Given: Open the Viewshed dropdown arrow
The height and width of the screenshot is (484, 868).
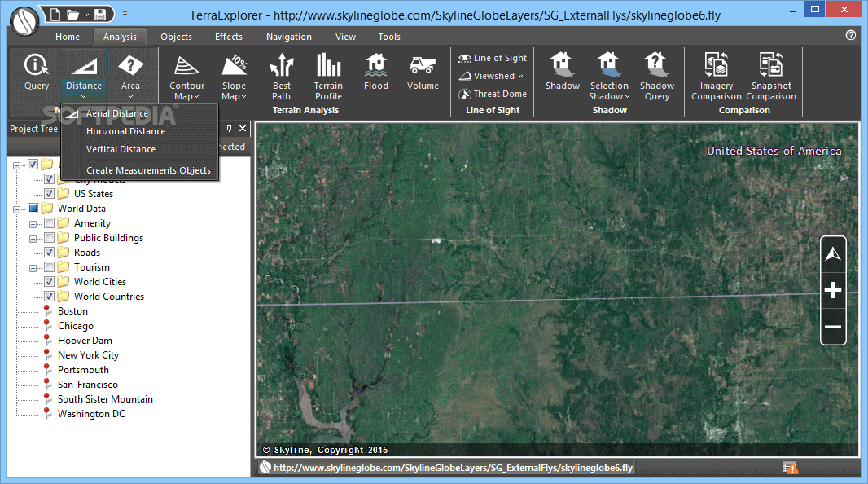Looking at the screenshot, I should point(520,76).
